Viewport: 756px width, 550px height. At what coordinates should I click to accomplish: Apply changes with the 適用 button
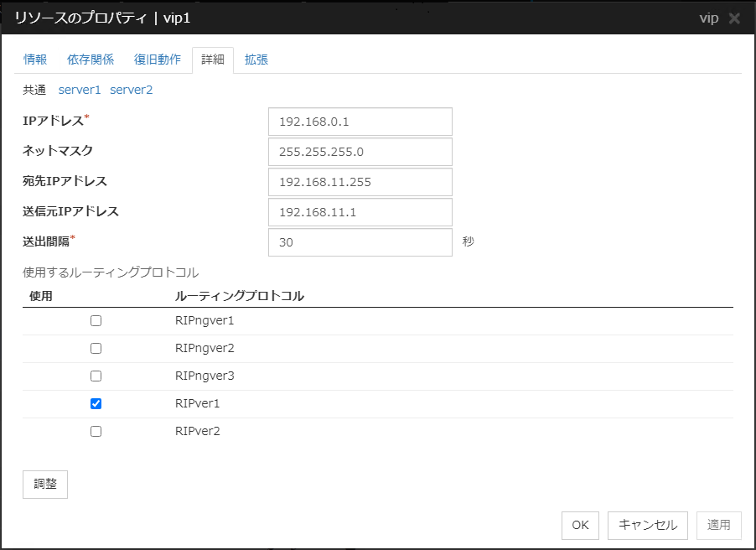(x=718, y=525)
